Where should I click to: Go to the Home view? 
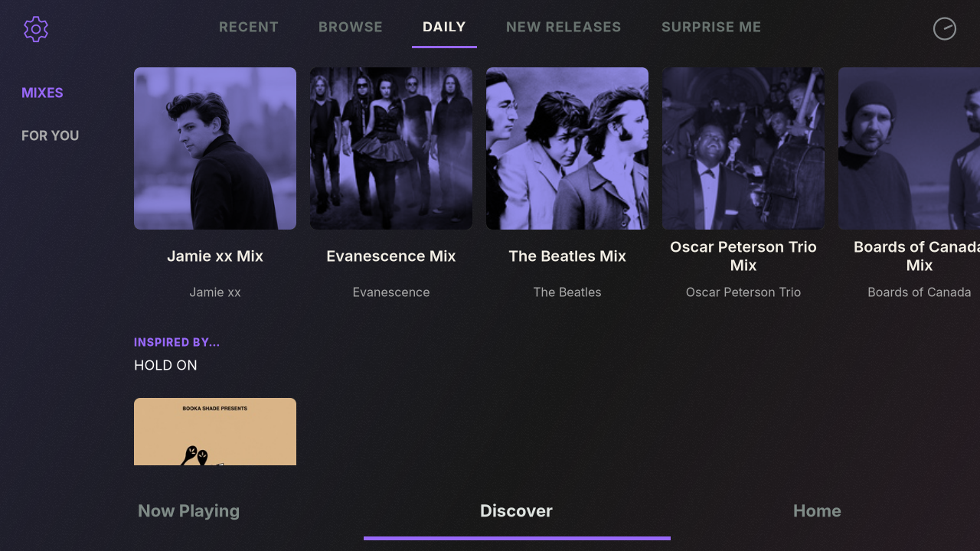(817, 510)
